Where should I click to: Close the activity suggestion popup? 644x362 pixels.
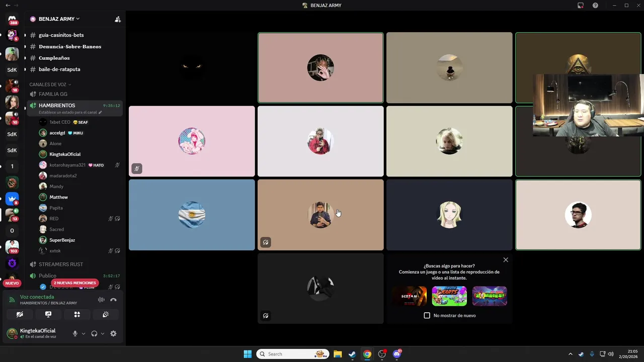click(x=506, y=260)
